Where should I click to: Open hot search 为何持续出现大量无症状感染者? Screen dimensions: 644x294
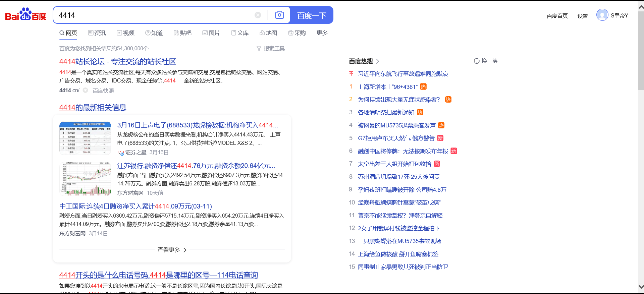(x=399, y=100)
